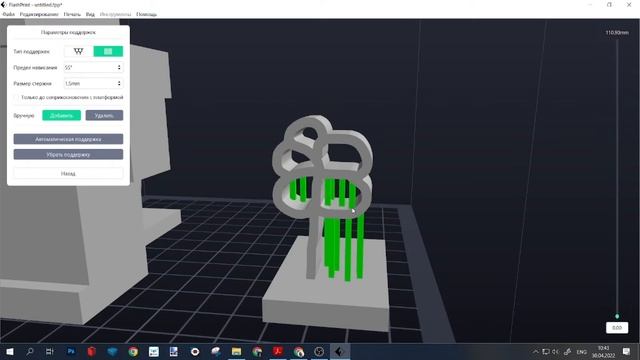The width and height of the screenshot is (640, 360).
Task: Toggle the touch platform only checkbox
Action: coord(16,98)
